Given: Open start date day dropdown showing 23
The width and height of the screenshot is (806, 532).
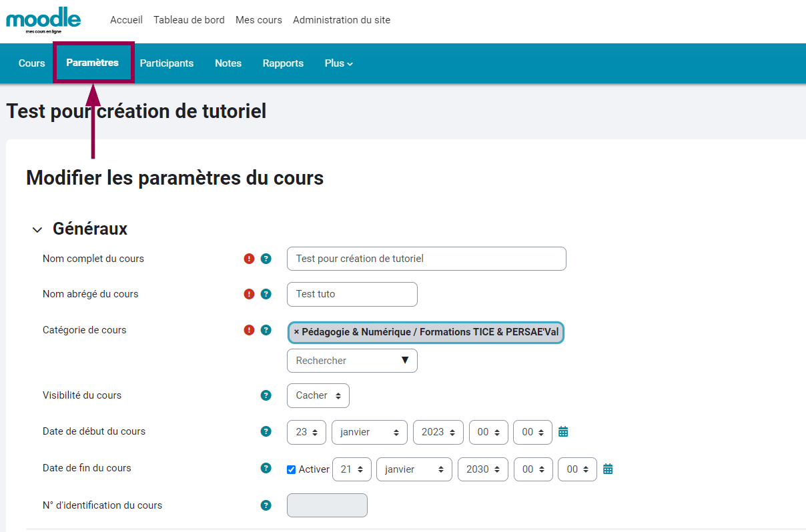Looking at the screenshot, I should [x=306, y=432].
